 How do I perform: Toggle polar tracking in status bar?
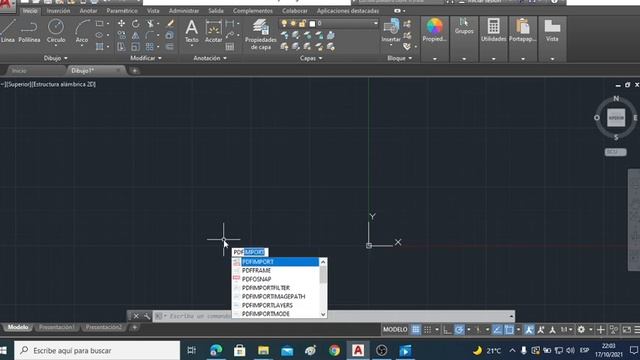[x=459, y=329]
